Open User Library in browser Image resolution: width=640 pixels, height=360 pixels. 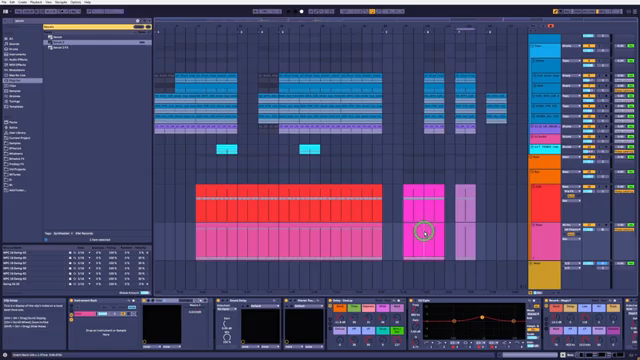[x=18, y=133]
